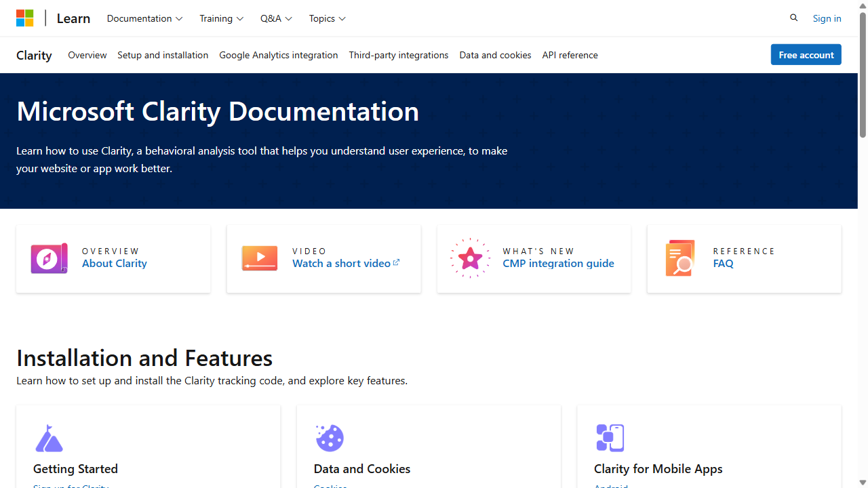Image resolution: width=868 pixels, height=488 pixels.
Task: Expand the Topics menu
Action: pyautogui.click(x=327, y=18)
